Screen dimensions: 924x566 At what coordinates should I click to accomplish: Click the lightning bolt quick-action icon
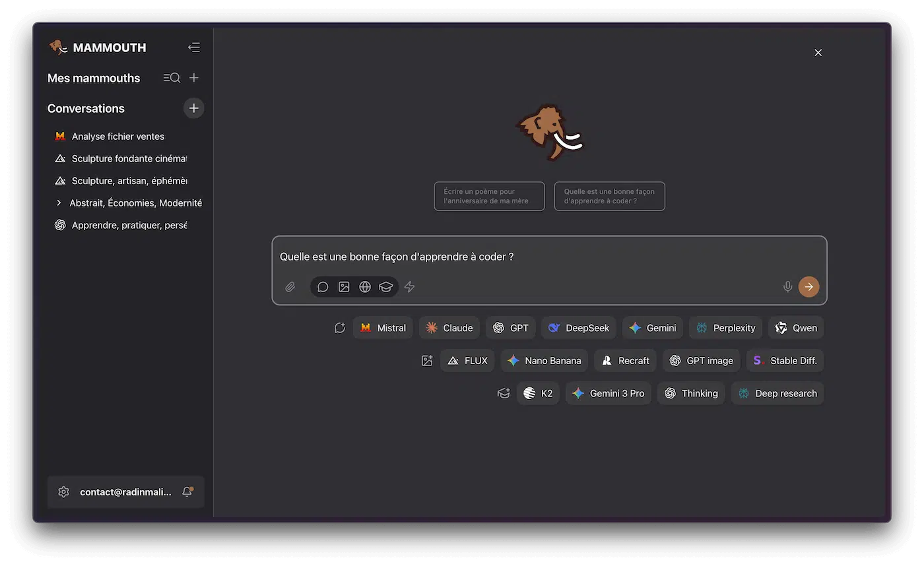(409, 287)
